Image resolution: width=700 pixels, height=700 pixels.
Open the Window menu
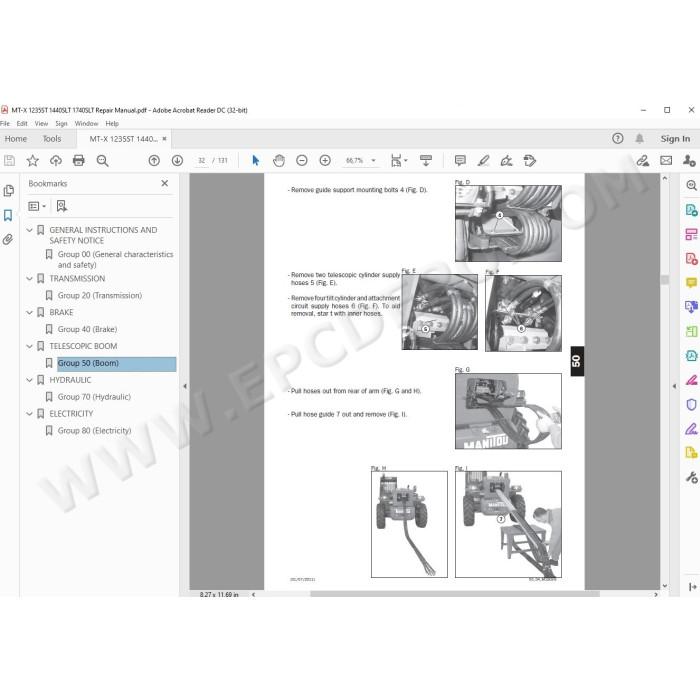(86, 124)
